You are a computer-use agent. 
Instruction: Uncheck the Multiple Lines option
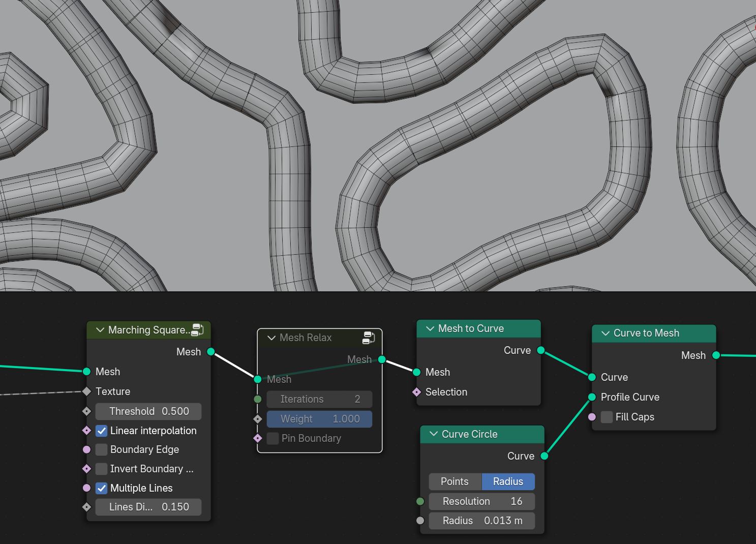[102, 488]
